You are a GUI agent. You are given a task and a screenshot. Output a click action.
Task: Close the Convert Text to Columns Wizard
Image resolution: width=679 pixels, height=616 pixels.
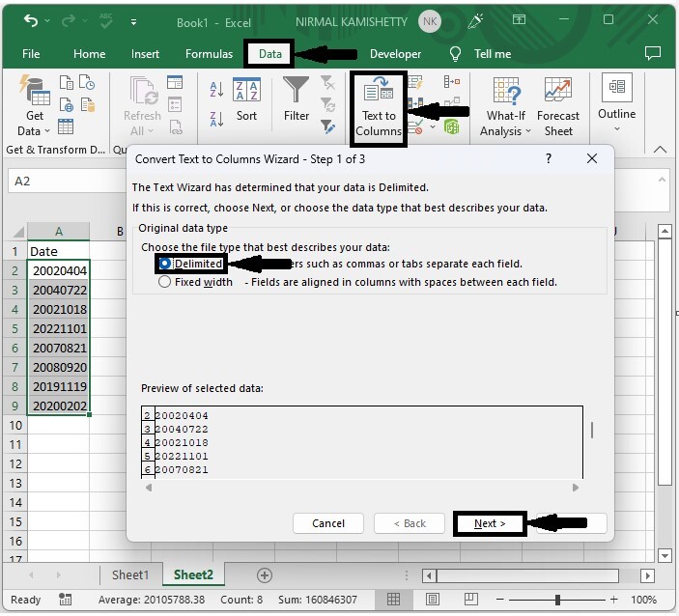click(592, 158)
